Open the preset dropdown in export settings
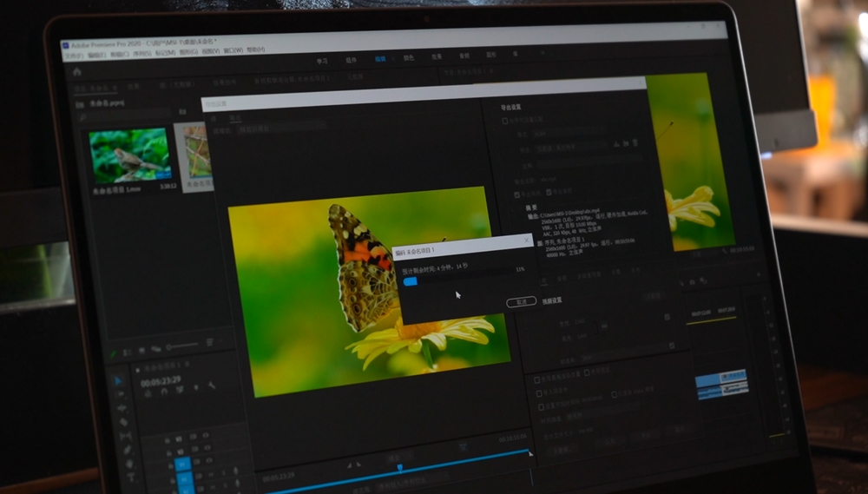The image size is (868, 494). [x=572, y=147]
